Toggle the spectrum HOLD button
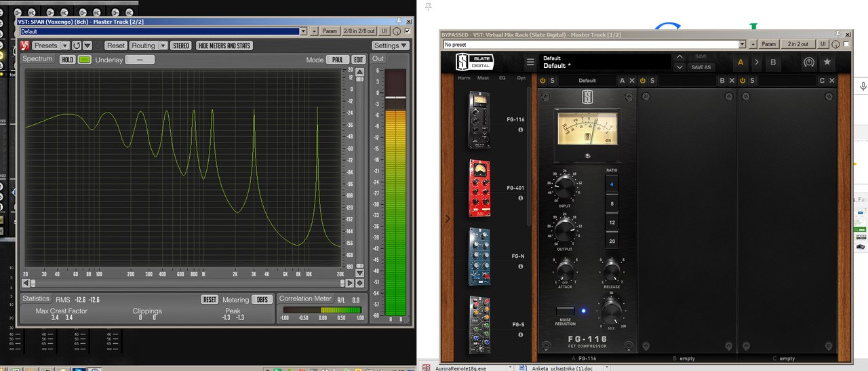 [67, 60]
